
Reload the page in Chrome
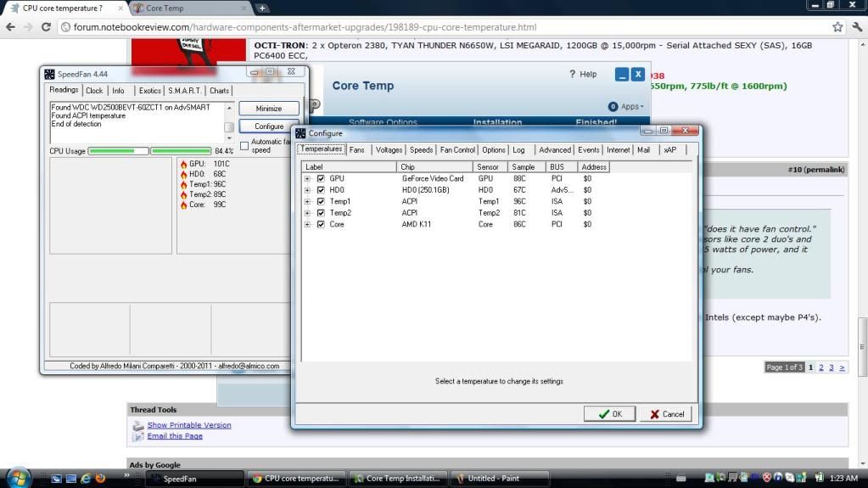coord(46,26)
